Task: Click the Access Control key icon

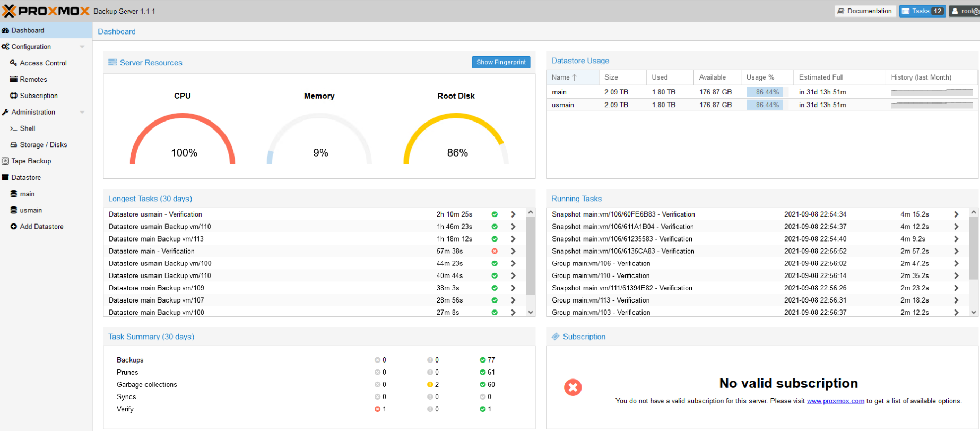Action: [14, 63]
